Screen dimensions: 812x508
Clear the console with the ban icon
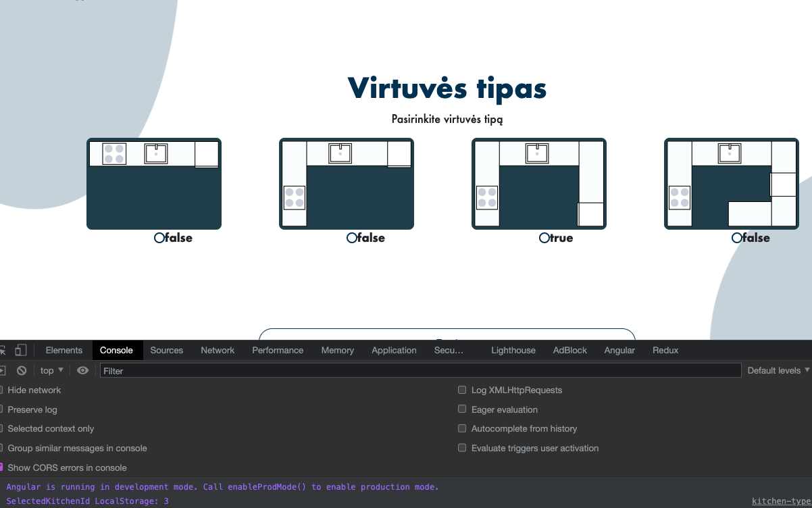coord(22,370)
